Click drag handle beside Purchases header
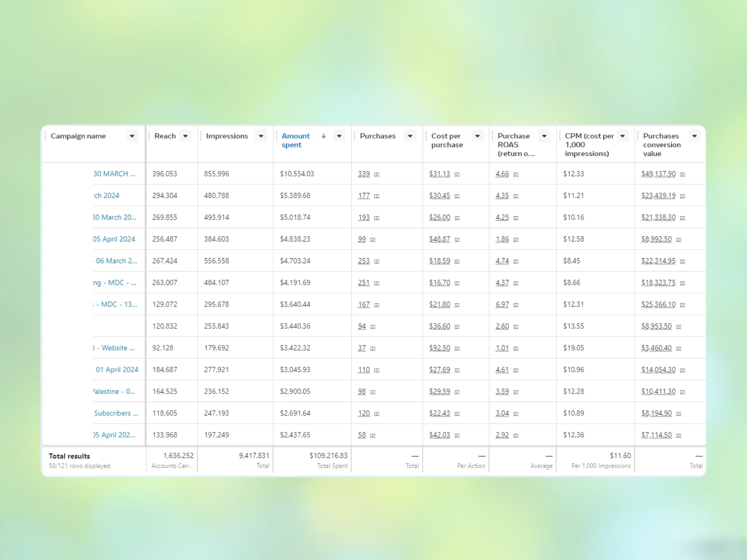 [354, 136]
